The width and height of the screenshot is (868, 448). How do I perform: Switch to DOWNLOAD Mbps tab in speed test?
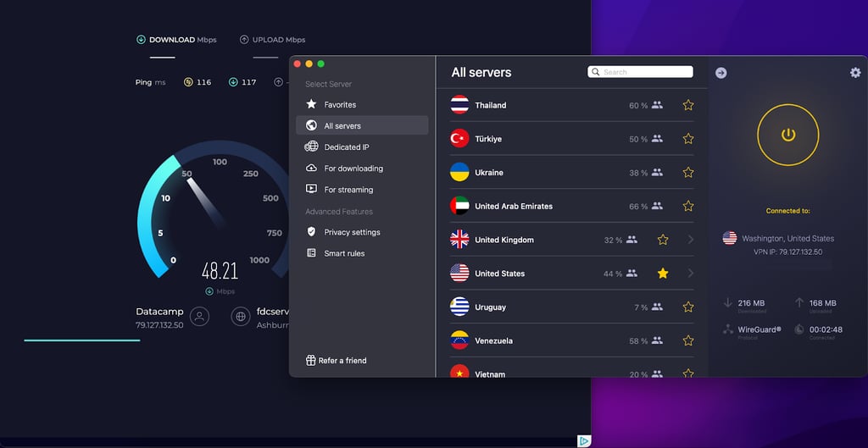pyautogui.click(x=176, y=40)
